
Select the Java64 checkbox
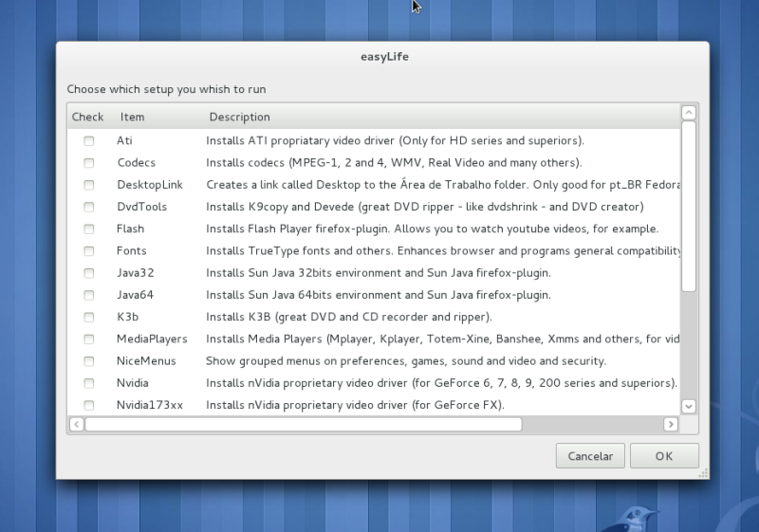tap(88, 295)
